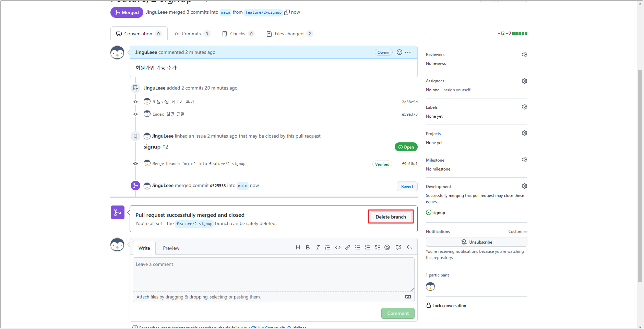Image resolution: width=644 pixels, height=329 pixels.
Task: Open signup #2 issue title
Action: (156, 147)
